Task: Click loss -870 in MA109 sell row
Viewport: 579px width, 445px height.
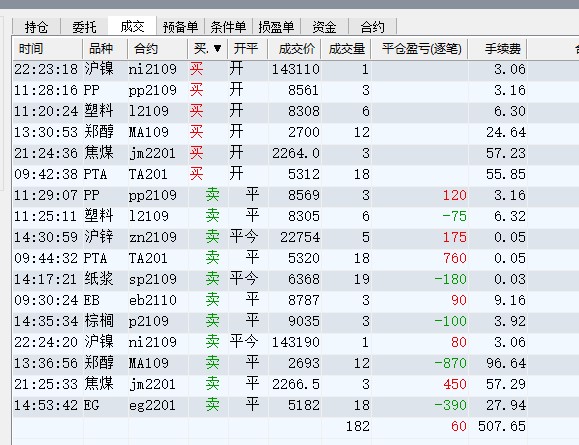Action: coord(450,363)
